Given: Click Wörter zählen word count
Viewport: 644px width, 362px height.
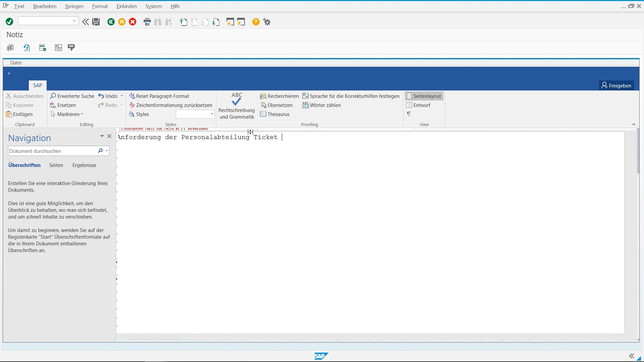Looking at the screenshot, I should pos(321,105).
